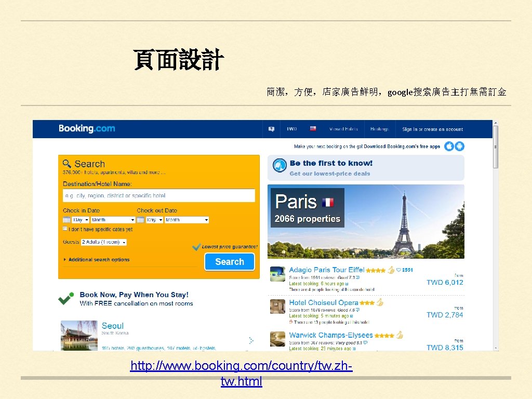Click the Lowest price guarantee checkmark
Screen dimensions: 532x399
196,247
